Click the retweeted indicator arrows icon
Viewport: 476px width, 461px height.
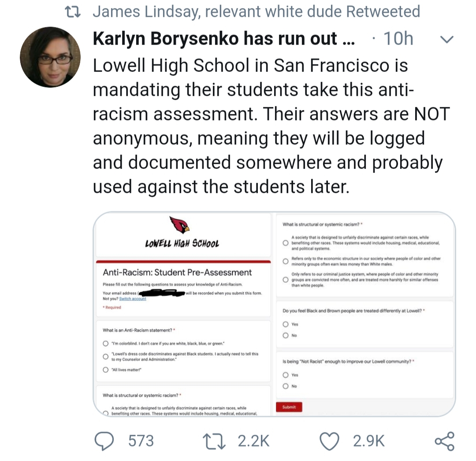point(72,11)
